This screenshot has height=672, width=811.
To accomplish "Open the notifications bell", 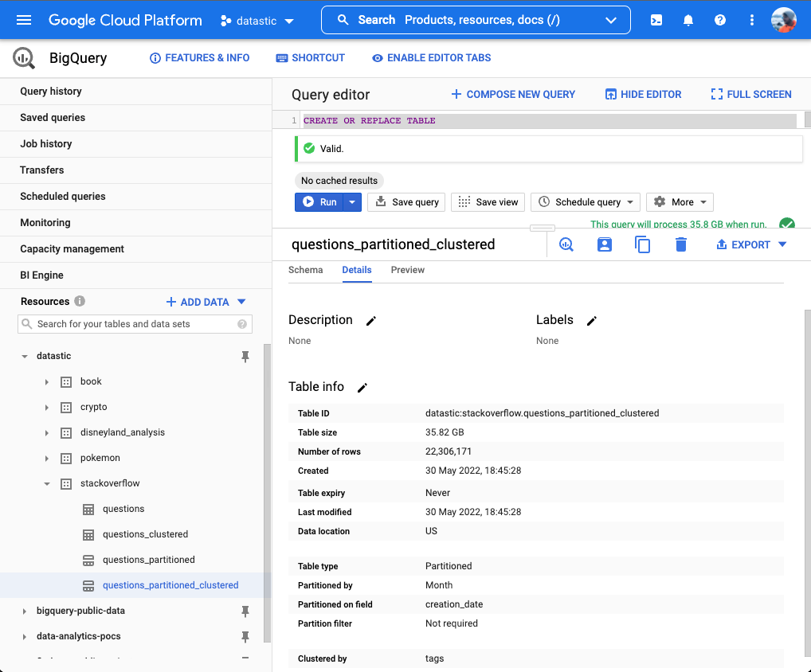I will [688, 20].
